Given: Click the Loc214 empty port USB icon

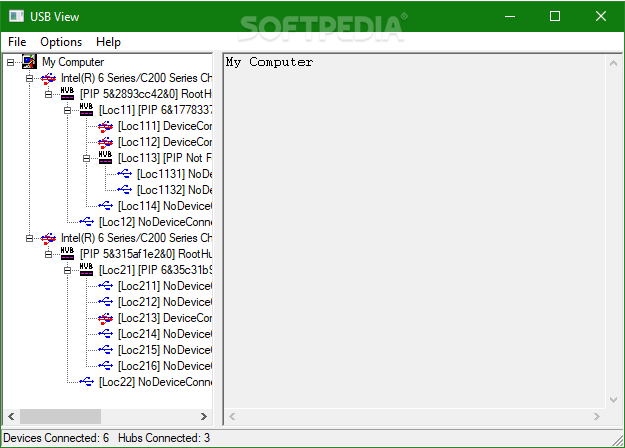Looking at the screenshot, I should [105, 334].
